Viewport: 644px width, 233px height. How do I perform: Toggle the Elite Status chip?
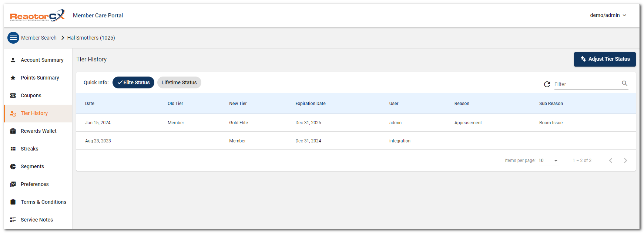tap(133, 82)
